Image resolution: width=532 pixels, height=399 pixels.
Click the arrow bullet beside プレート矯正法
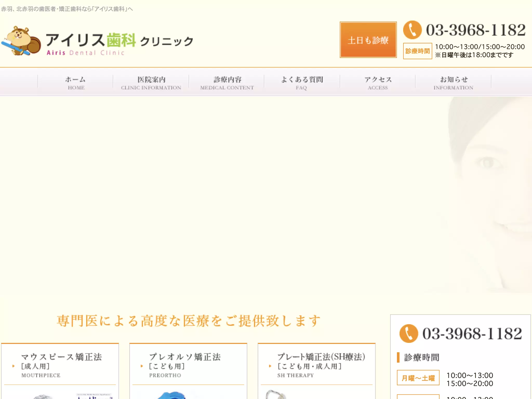270,366
